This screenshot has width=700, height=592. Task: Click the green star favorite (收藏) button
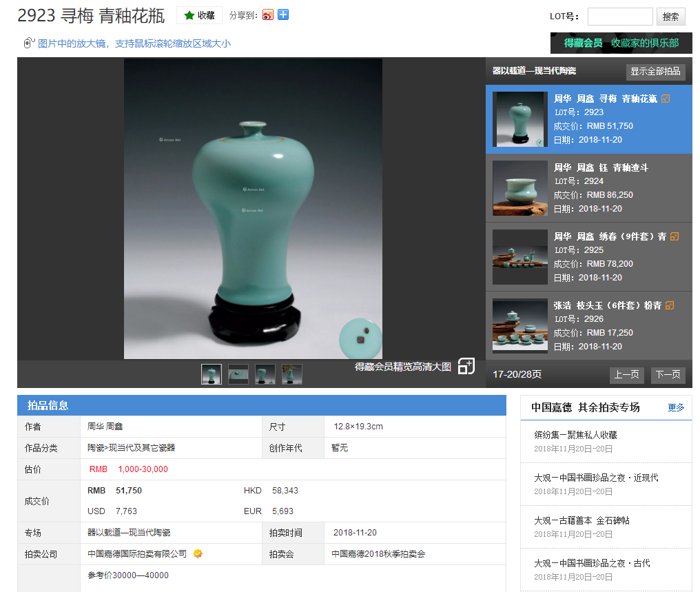pos(199,15)
